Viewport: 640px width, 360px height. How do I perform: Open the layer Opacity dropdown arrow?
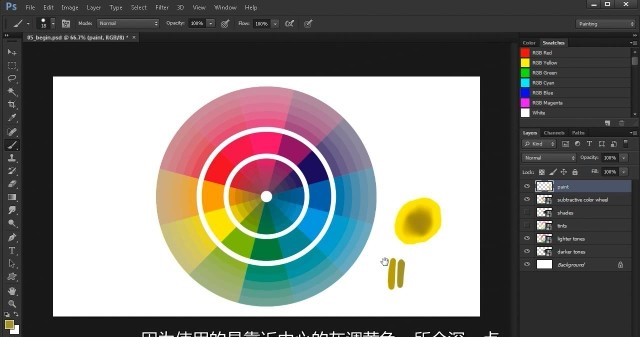(624, 158)
